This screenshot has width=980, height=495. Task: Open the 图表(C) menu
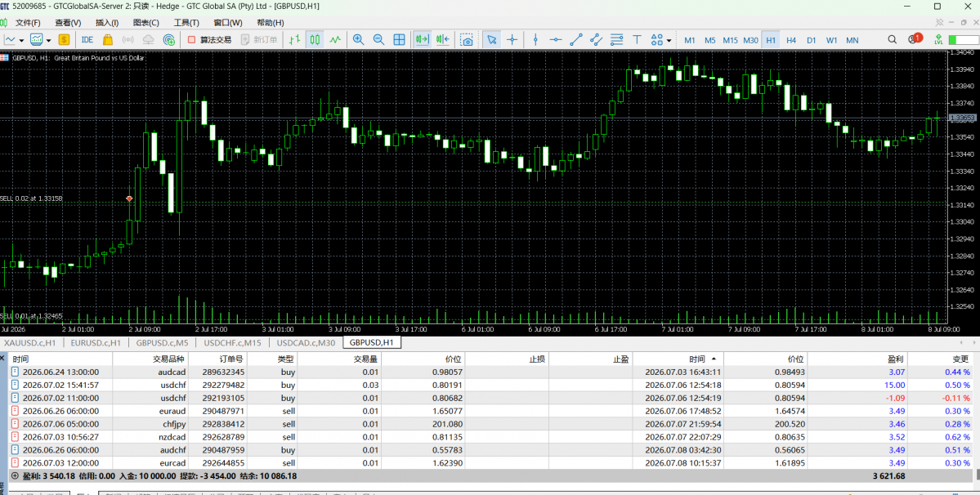pos(145,23)
